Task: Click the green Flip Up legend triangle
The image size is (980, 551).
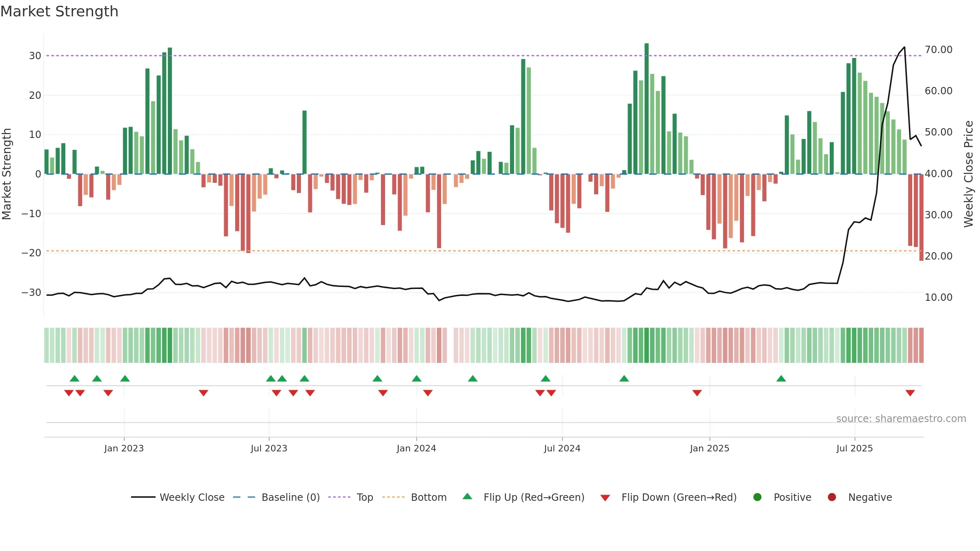Action: point(468,496)
